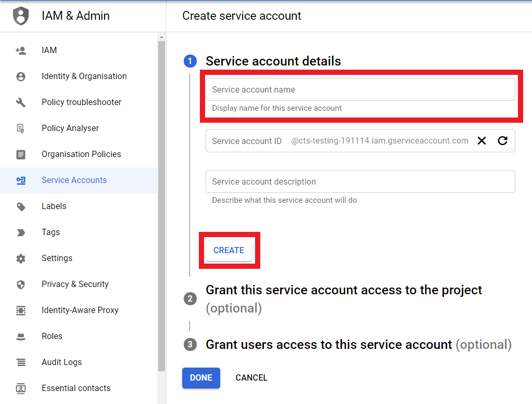532x404 pixels.
Task: Focus the Service account description field
Action: pos(360,181)
